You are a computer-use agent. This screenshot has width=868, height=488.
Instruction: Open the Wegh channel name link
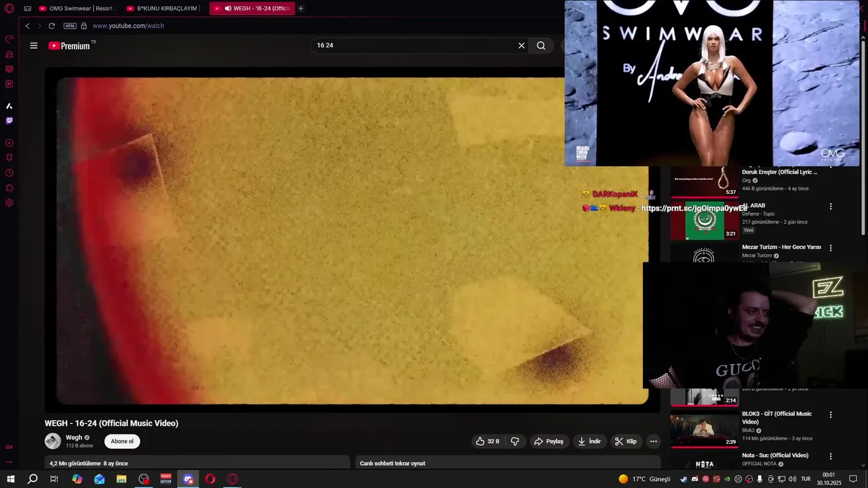pos(74,438)
